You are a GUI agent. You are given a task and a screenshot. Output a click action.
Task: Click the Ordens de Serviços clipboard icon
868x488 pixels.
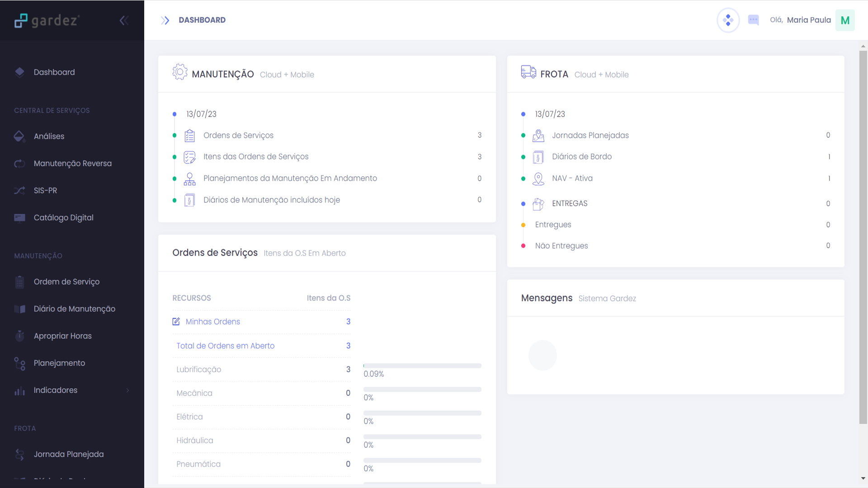tap(189, 136)
